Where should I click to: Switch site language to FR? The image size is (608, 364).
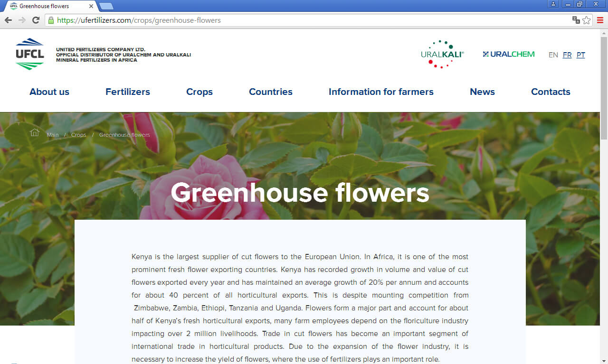[567, 55]
